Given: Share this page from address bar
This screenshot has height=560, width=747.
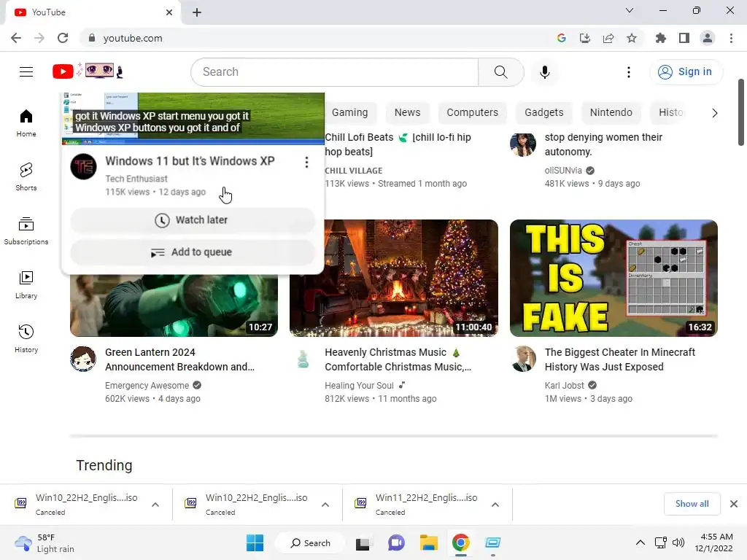Looking at the screenshot, I should [x=608, y=38].
